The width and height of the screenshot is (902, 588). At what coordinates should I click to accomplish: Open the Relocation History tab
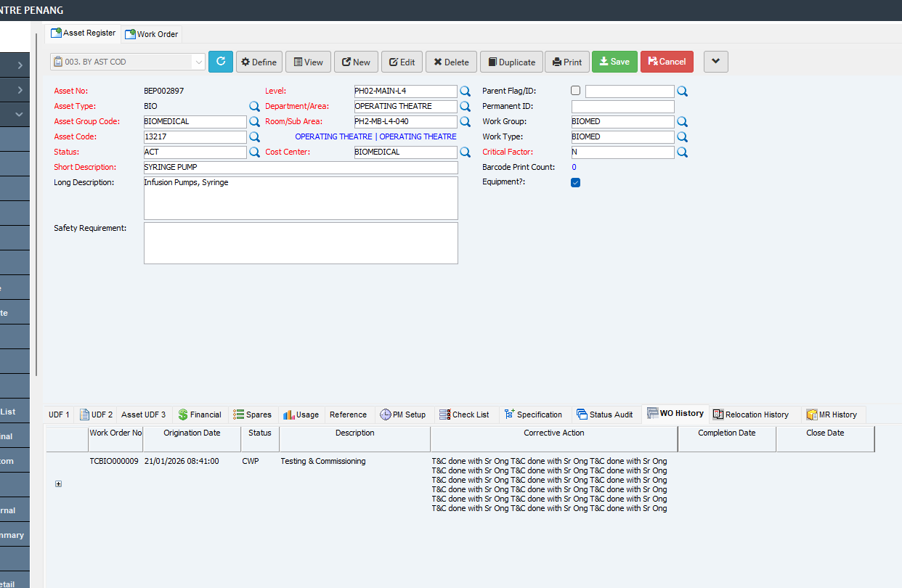coord(751,415)
